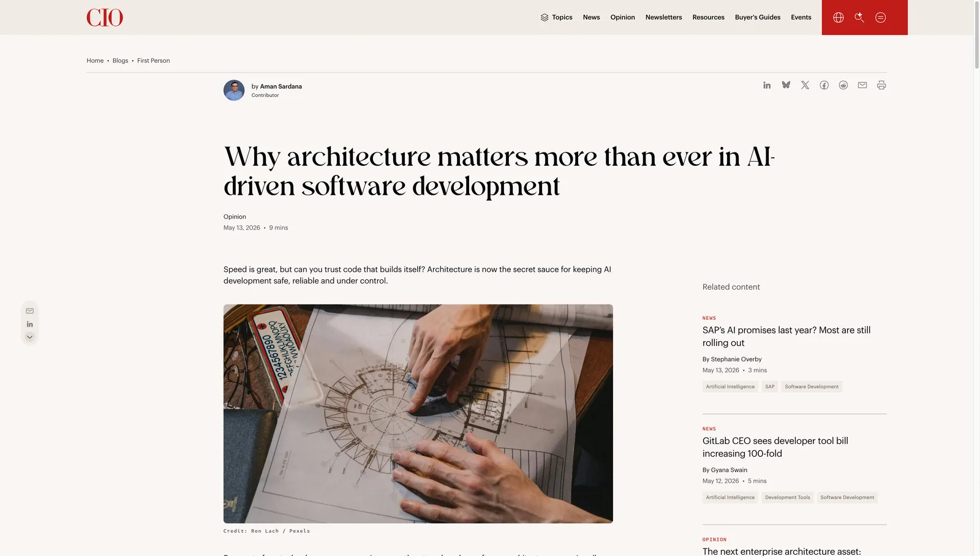Go to the Home breadcrumb
The height and width of the screenshot is (556, 980).
[x=95, y=61]
